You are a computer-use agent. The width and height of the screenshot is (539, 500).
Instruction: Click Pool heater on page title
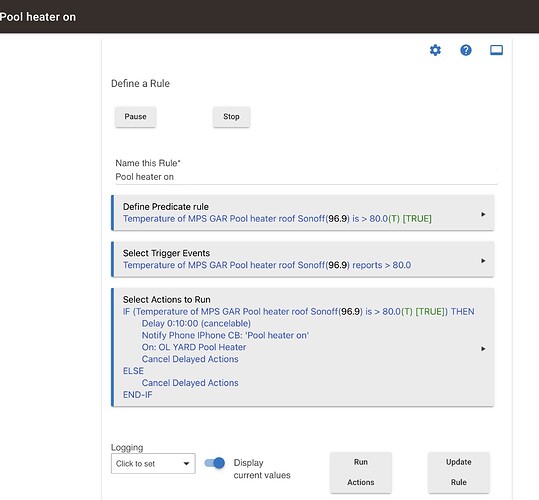[x=38, y=17]
